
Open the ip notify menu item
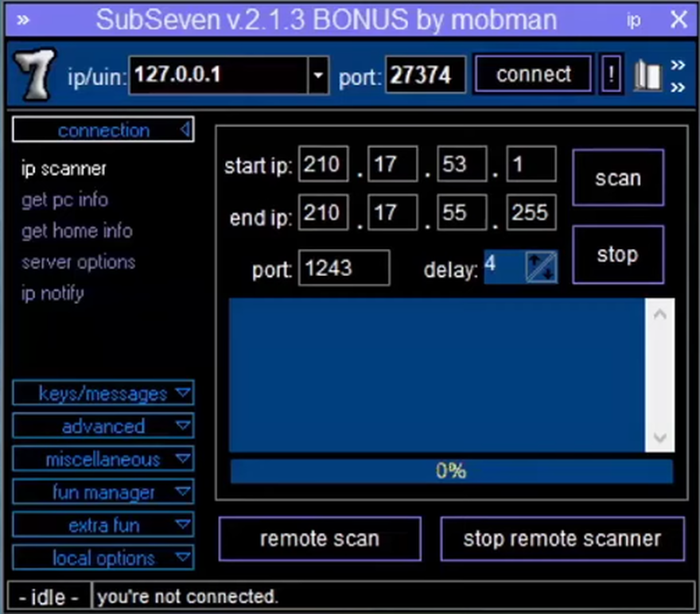(52, 293)
